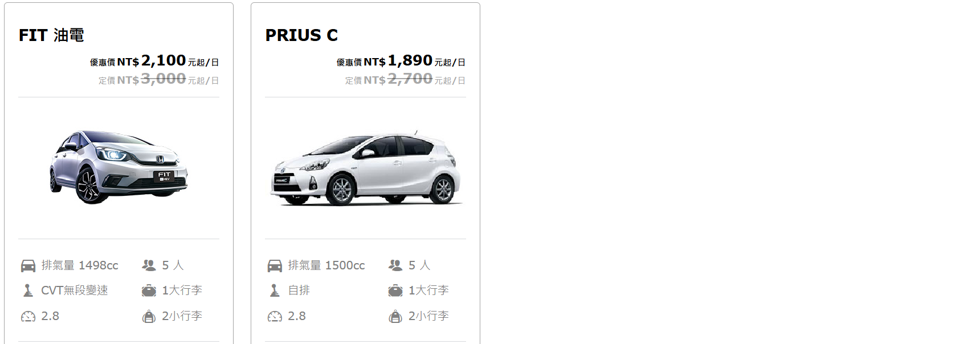
Task: Click the passengers icon in FIT card
Action: pos(149,265)
